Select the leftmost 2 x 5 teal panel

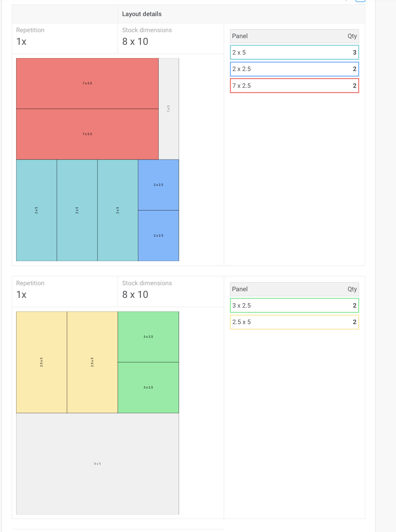pyautogui.click(x=36, y=210)
